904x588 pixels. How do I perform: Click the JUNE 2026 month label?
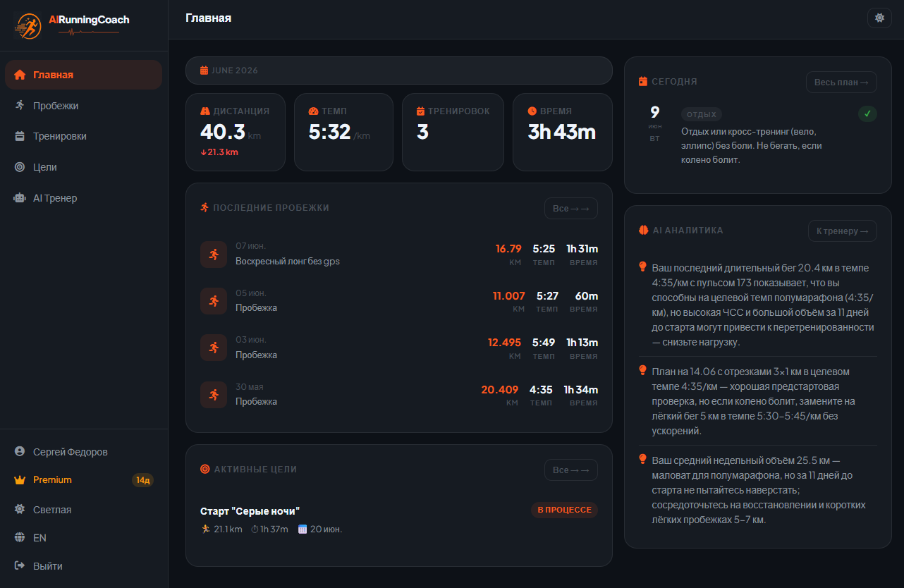point(234,71)
